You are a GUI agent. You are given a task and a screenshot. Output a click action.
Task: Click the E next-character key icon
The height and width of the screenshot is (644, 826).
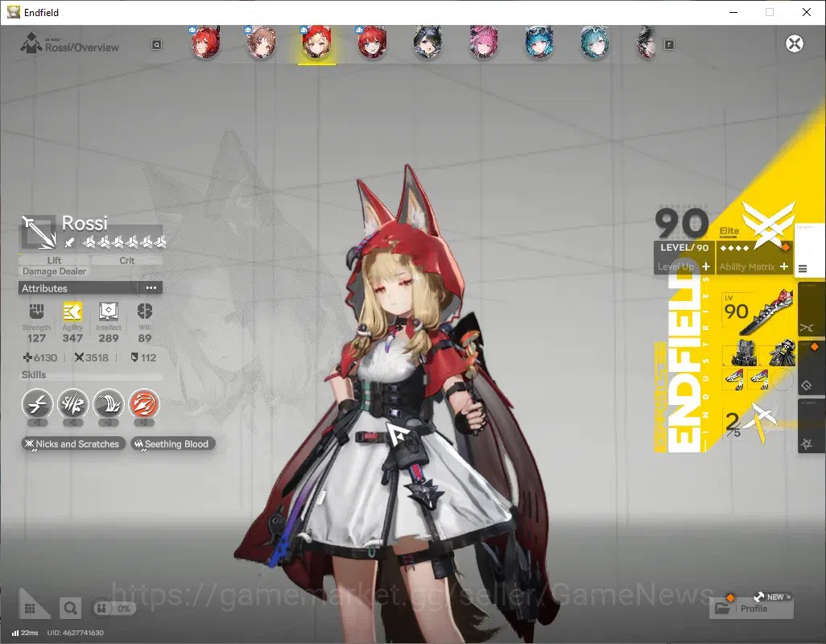click(x=669, y=45)
